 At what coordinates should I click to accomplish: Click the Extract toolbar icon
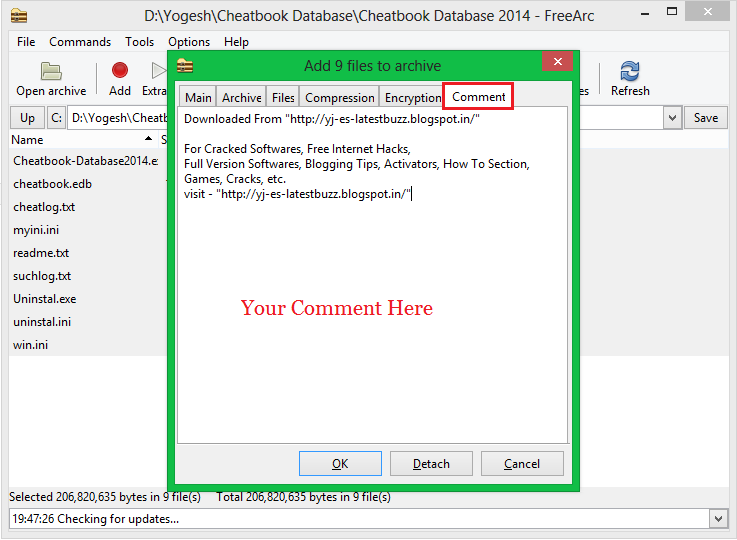pyautogui.click(x=158, y=70)
